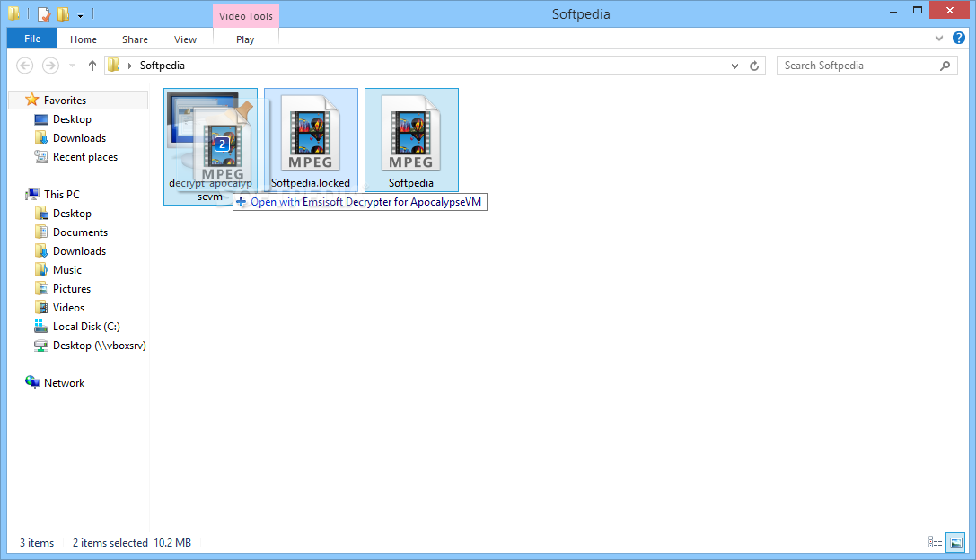Click the This PC computer icon
The image size is (976, 560).
(x=32, y=194)
